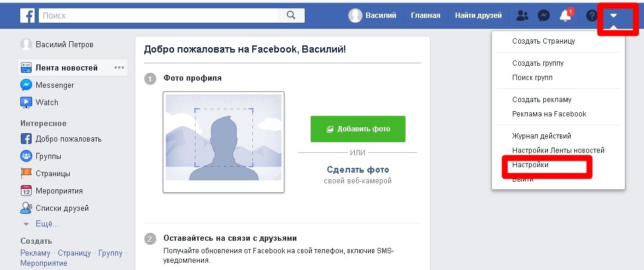Select Создать Страницу in dropdown menu

543,41
